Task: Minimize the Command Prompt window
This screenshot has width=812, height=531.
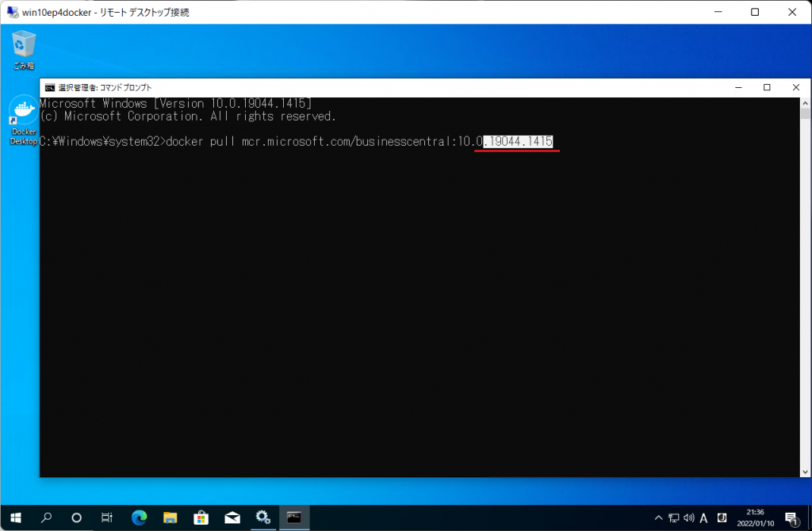Action: pyautogui.click(x=738, y=87)
